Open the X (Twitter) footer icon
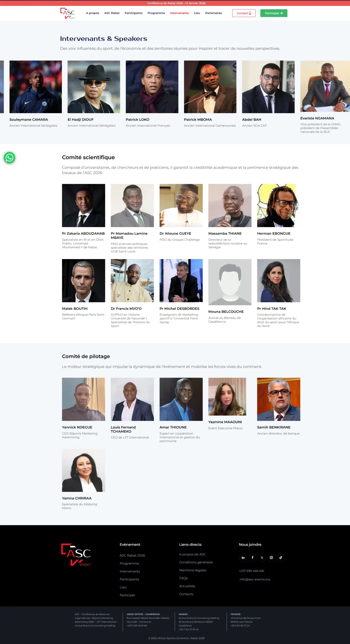The width and height of the screenshot is (350, 644). pos(262,557)
